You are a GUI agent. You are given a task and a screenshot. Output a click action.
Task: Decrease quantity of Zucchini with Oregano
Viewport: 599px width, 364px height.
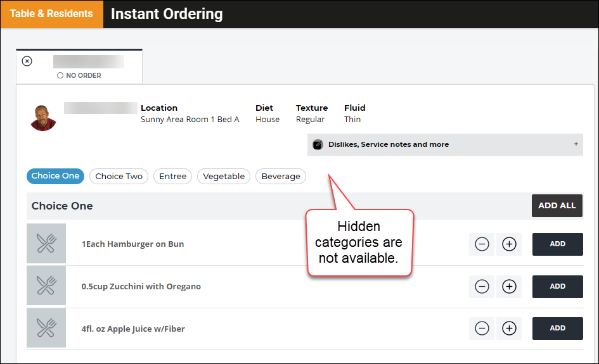coord(482,287)
